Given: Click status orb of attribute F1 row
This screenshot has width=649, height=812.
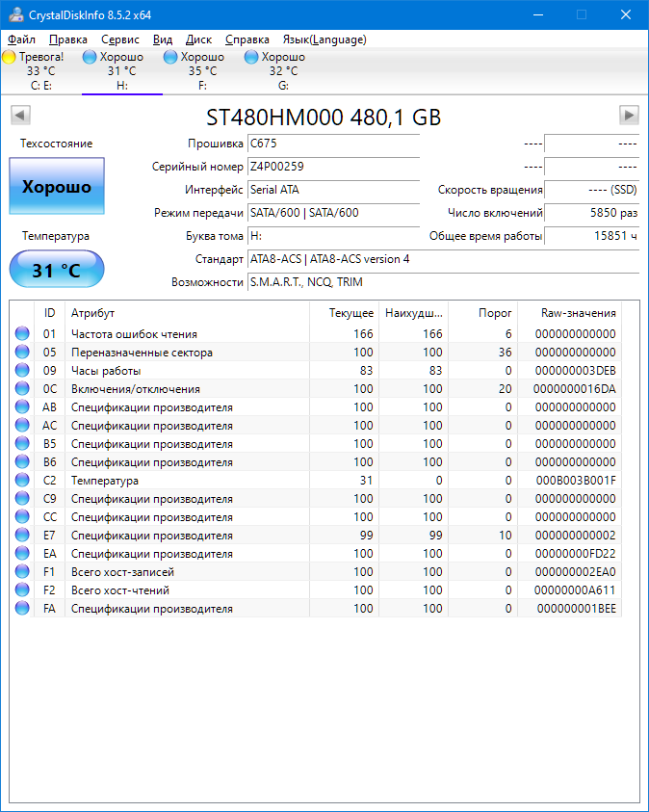Looking at the screenshot, I should point(22,572).
